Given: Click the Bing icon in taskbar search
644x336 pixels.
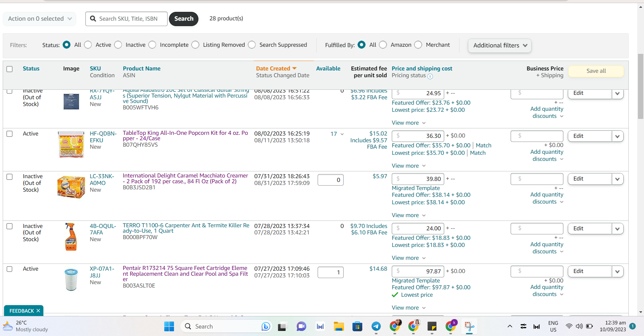Looking at the screenshot, I should pos(266,326).
